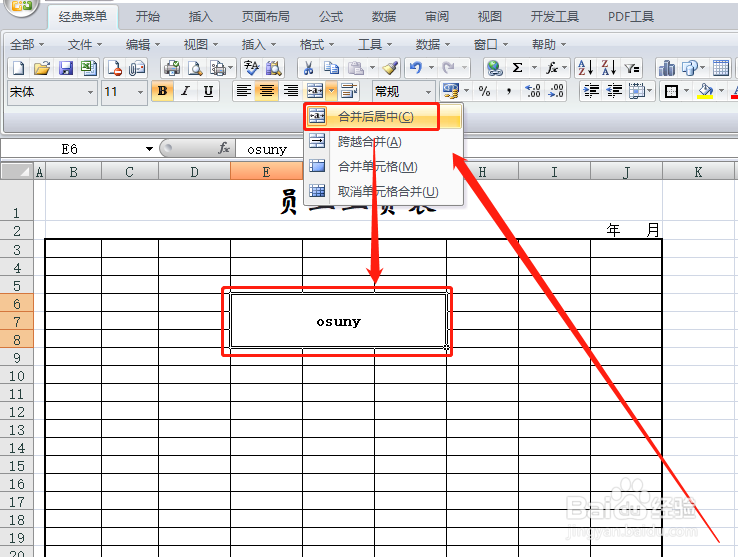Open the 全部 menu dropdown
This screenshot has width=738, height=557.
(27, 45)
